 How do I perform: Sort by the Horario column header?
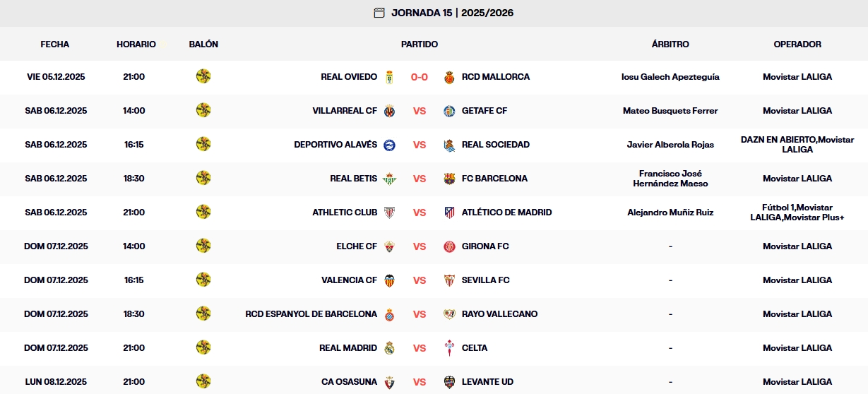[136, 44]
